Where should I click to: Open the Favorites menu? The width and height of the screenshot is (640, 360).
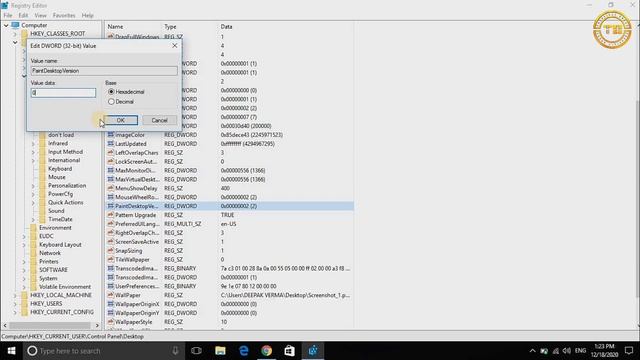pyautogui.click(x=64, y=16)
